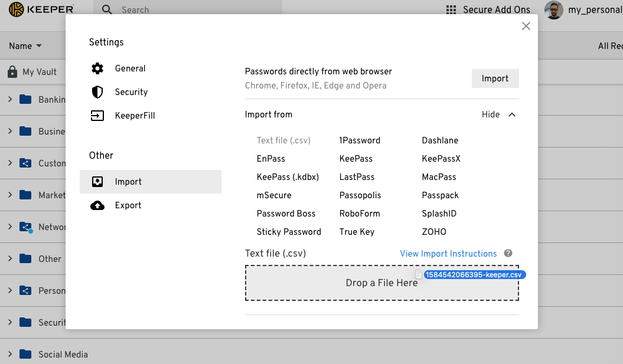This screenshot has height=364, width=623.
Task: Choose SplashID as import source
Action: [x=439, y=214]
